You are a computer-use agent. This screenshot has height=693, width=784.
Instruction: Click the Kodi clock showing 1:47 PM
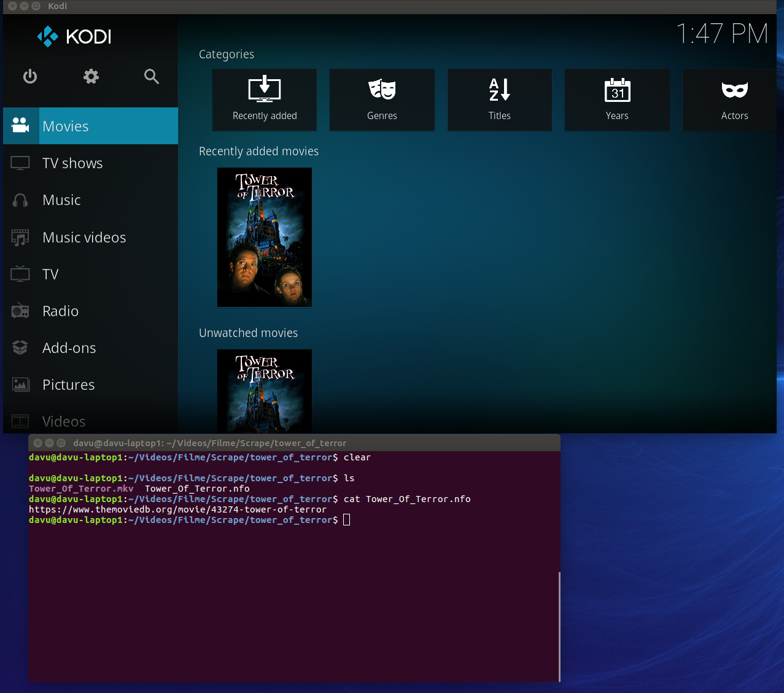tap(722, 34)
